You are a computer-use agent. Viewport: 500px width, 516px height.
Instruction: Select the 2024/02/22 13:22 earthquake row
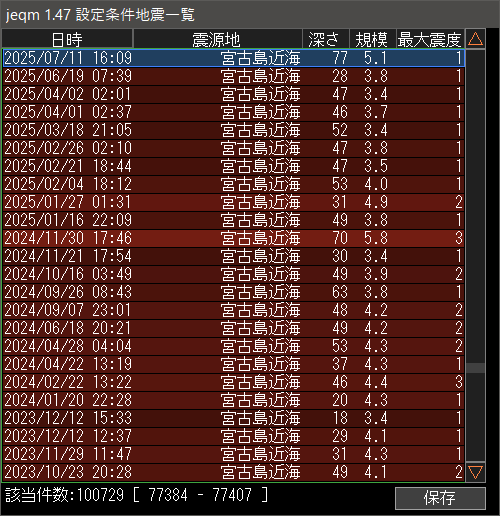(234, 382)
